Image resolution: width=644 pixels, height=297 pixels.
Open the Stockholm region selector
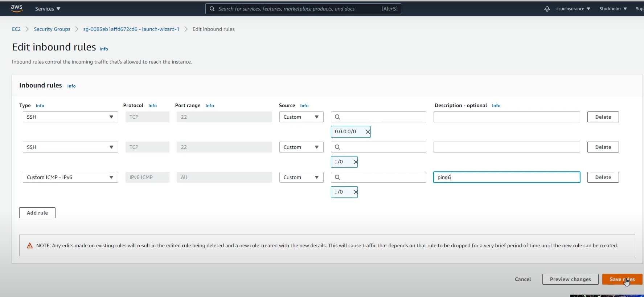(613, 9)
